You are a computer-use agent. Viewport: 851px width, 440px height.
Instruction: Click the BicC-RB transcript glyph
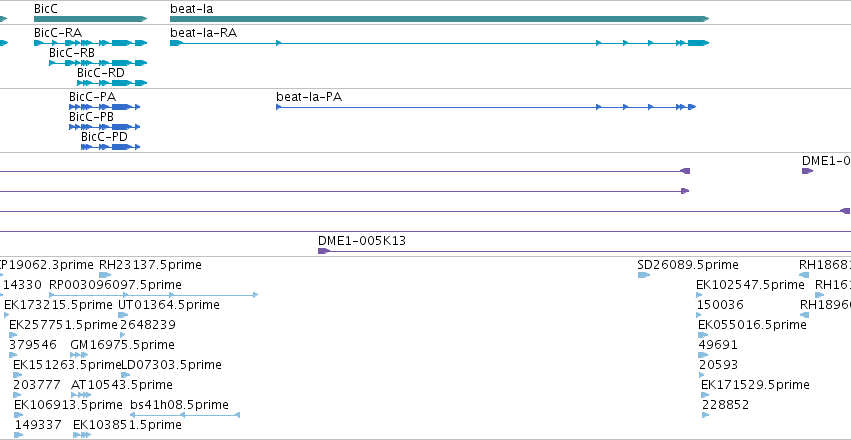click(x=98, y=63)
